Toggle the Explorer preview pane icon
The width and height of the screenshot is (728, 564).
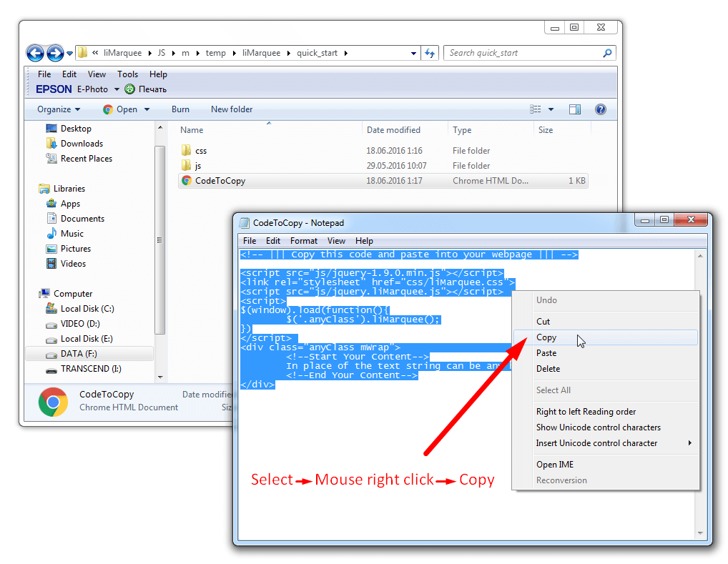(575, 109)
